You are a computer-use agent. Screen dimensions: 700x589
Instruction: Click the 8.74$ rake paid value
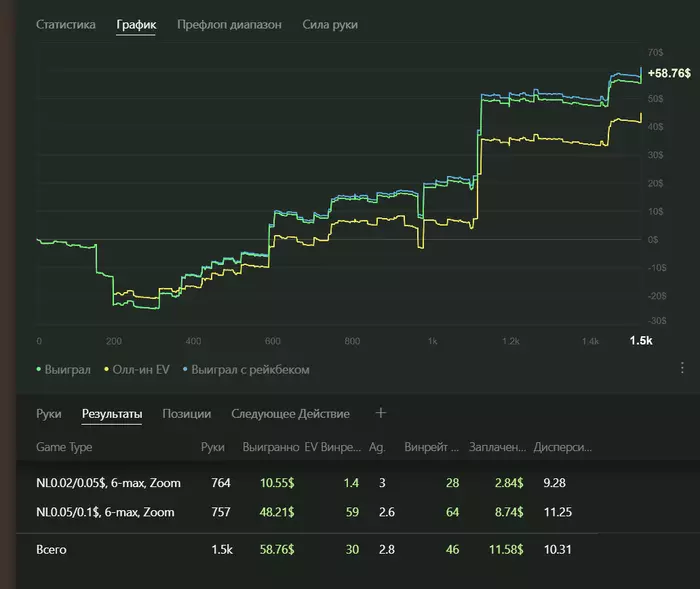[x=509, y=512]
